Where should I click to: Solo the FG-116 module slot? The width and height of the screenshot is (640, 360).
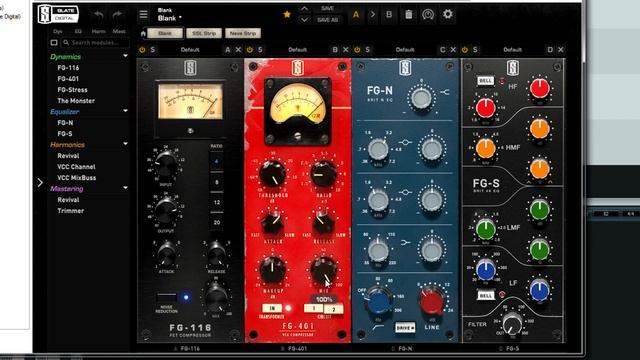pos(153,50)
